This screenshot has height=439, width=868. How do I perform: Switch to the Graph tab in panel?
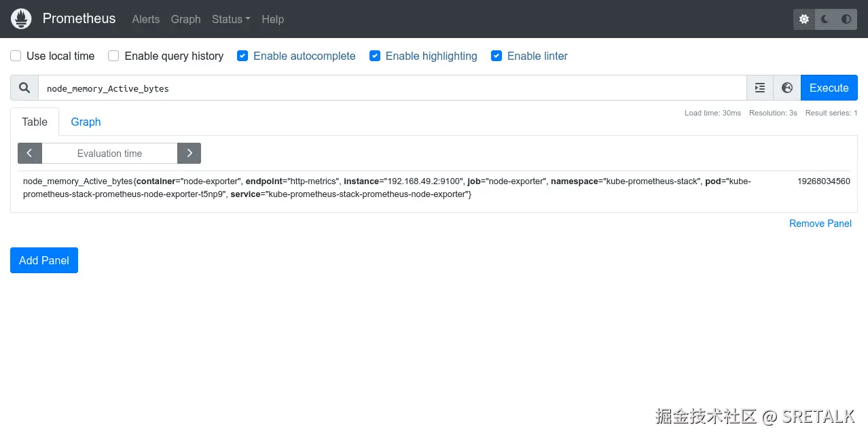click(x=86, y=122)
